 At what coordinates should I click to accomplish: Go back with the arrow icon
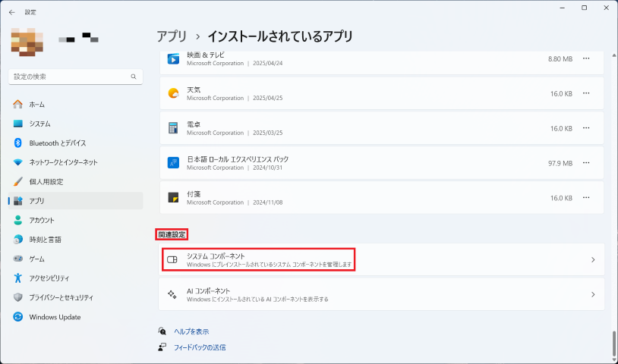pos(12,12)
